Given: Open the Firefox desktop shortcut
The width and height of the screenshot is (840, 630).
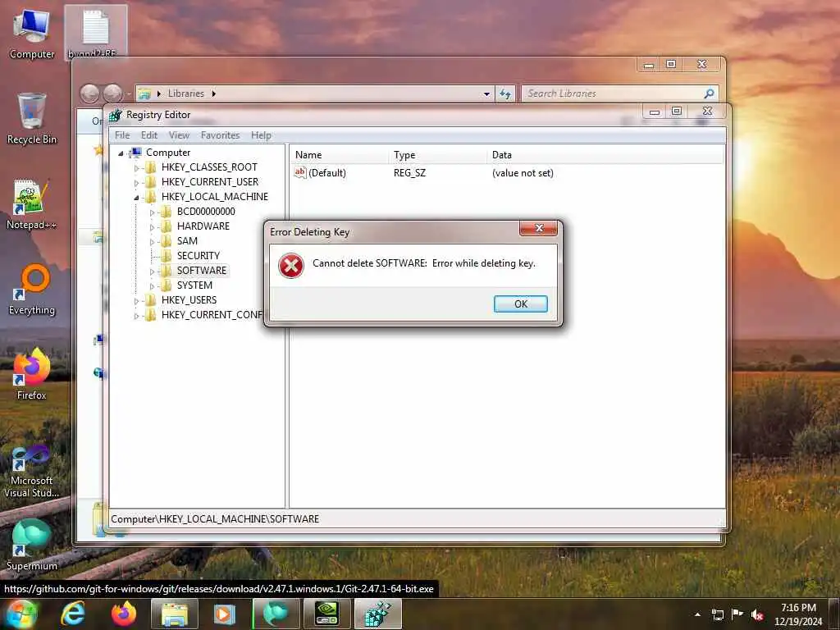Looking at the screenshot, I should click(32, 374).
